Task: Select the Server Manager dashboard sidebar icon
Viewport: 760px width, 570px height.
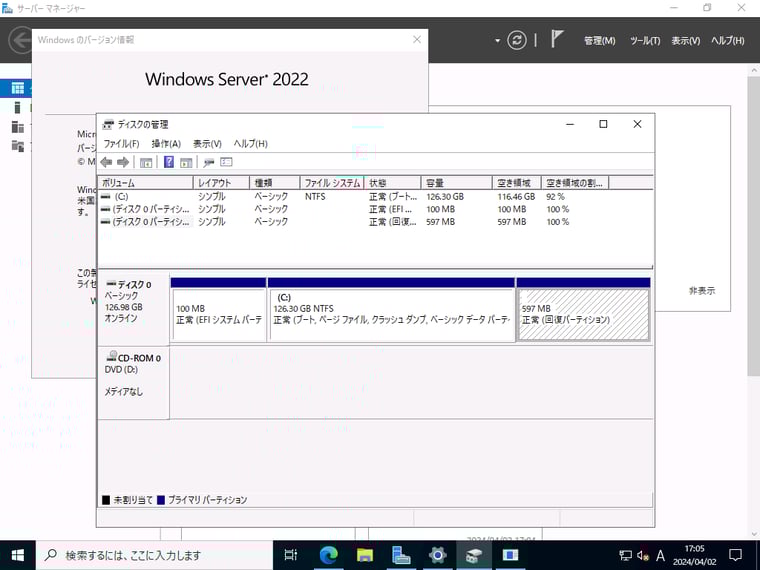Action: [x=18, y=88]
